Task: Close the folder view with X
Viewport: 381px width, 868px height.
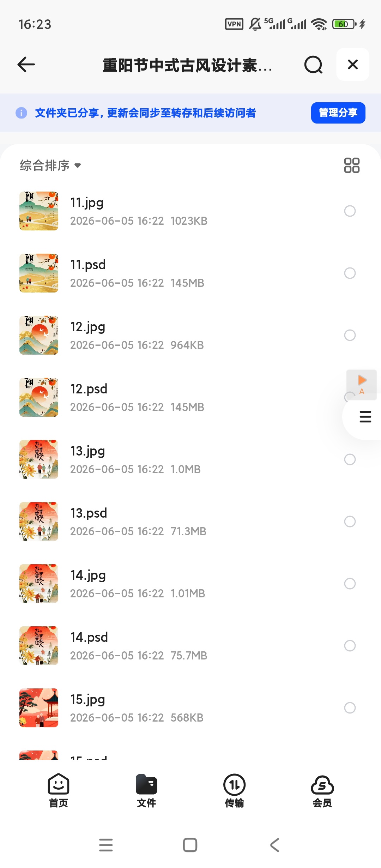Action: (x=353, y=65)
